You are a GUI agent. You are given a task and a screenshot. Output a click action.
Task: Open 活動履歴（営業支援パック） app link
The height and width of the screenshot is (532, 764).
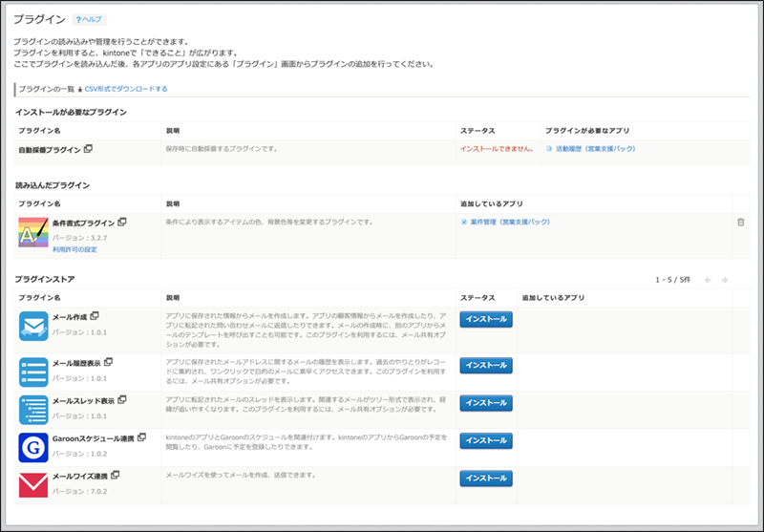pos(595,149)
